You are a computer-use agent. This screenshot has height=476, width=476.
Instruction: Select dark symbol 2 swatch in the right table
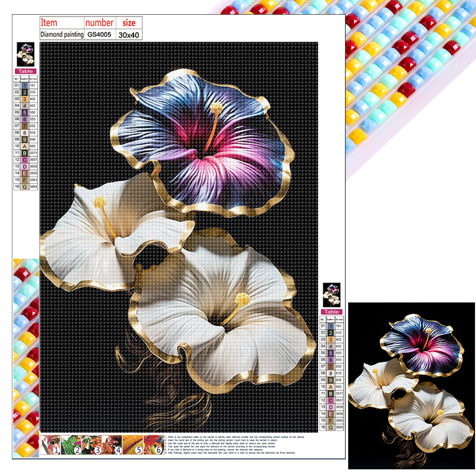(x=331, y=332)
